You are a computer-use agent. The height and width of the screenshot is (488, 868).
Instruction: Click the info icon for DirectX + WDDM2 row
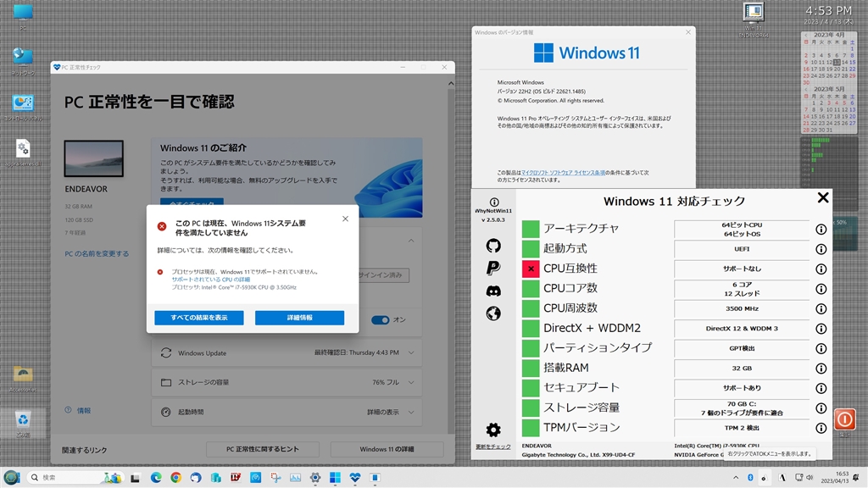click(821, 329)
